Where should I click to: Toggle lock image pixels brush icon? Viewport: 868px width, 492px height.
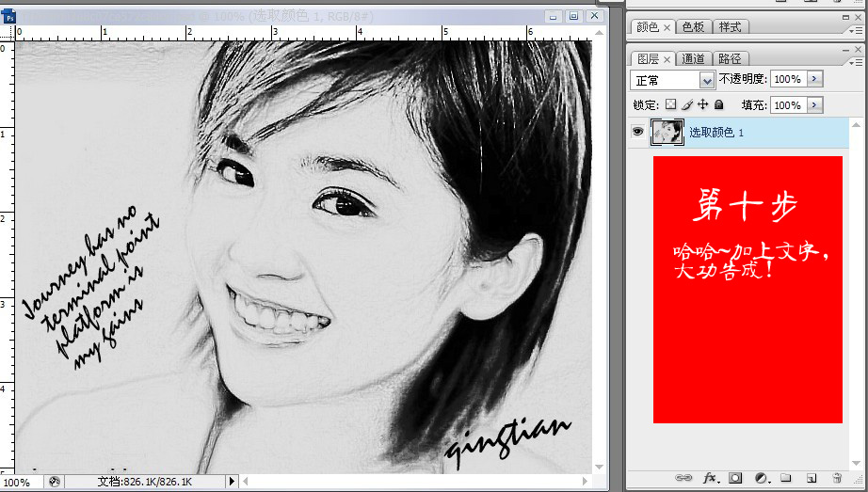coord(687,105)
